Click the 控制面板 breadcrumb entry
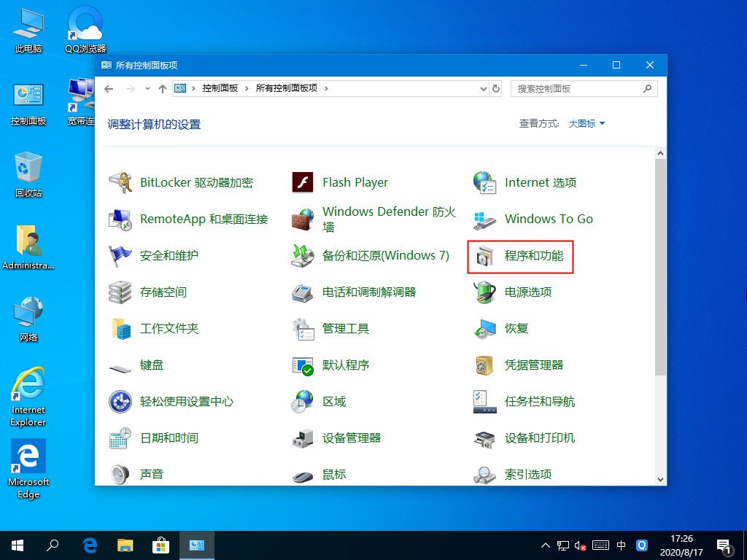 point(221,88)
